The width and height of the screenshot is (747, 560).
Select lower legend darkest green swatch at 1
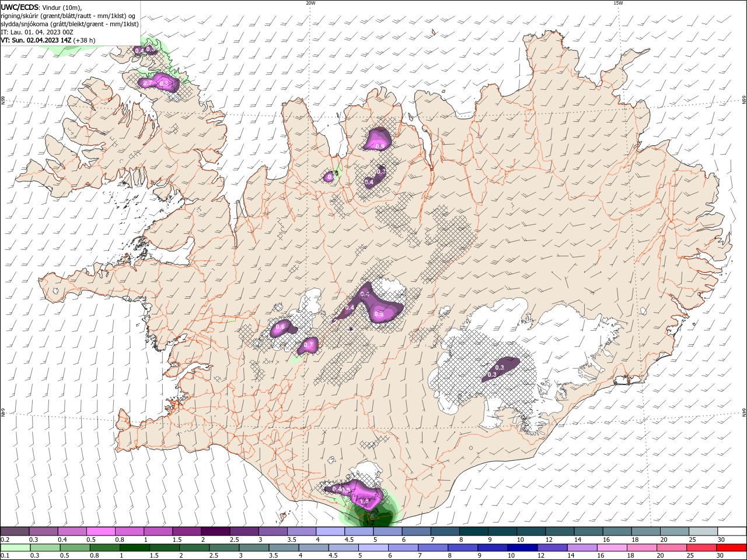[135, 548]
